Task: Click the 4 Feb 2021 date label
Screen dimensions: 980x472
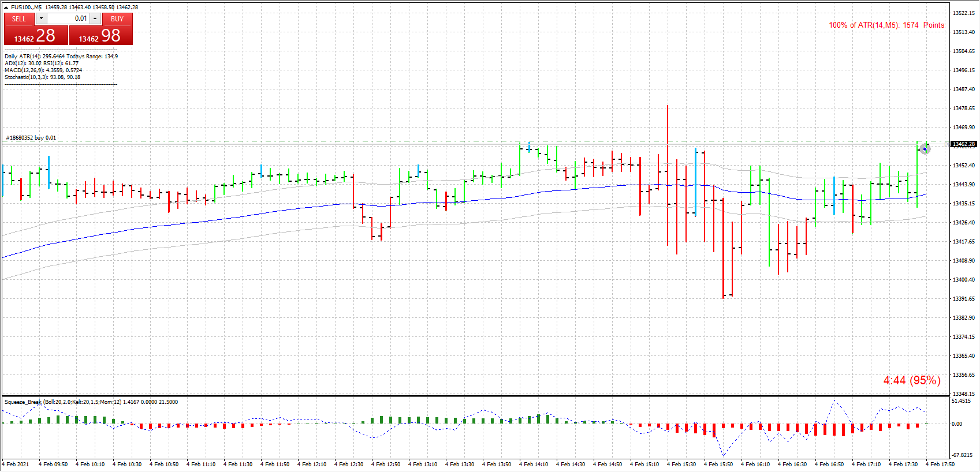Action: (x=16, y=464)
